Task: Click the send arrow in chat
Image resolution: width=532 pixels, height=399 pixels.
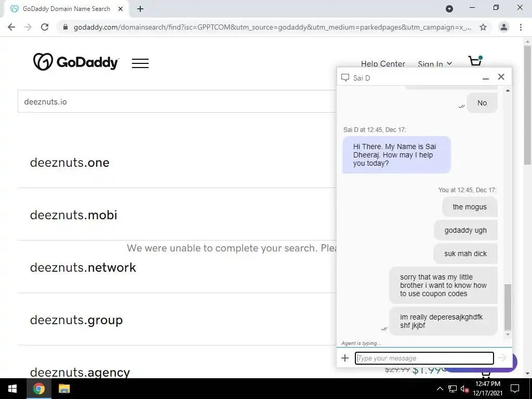Action: click(x=502, y=357)
